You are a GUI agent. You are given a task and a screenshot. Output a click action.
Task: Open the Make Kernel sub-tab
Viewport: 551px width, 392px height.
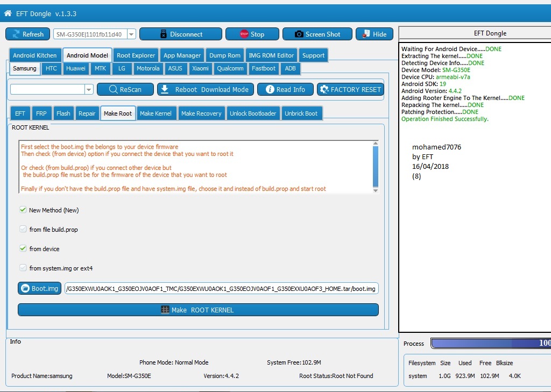156,113
